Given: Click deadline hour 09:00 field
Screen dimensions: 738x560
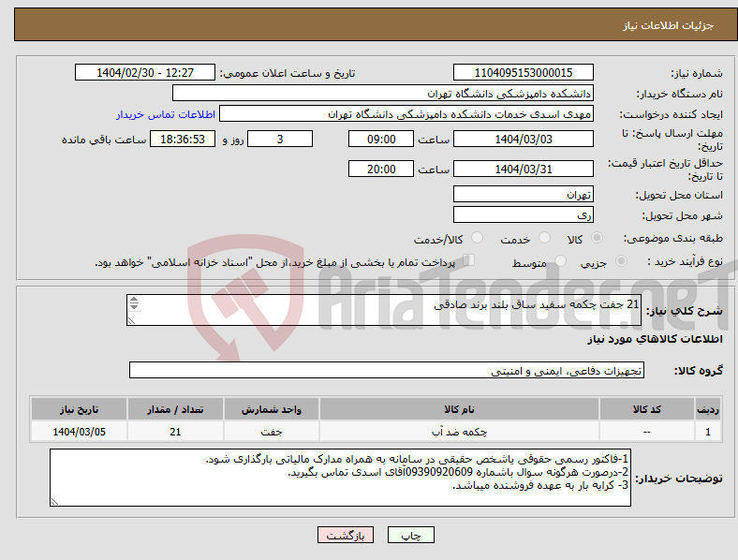Looking at the screenshot, I should tap(381, 139).
